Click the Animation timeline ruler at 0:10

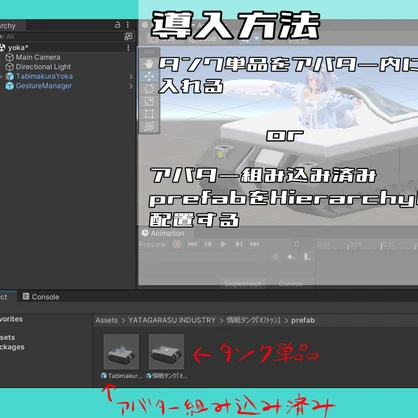pos(390,245)
